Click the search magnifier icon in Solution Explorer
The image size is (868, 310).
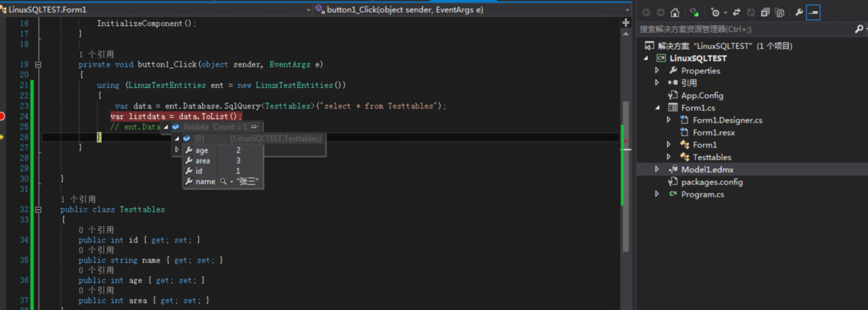858,29
